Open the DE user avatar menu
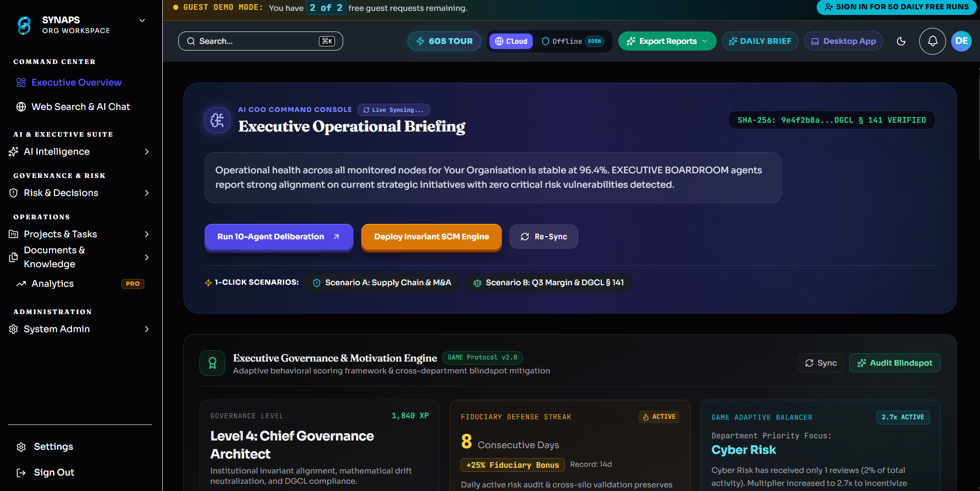This screenshot has width=980, height=491. [x=961, y=41]
